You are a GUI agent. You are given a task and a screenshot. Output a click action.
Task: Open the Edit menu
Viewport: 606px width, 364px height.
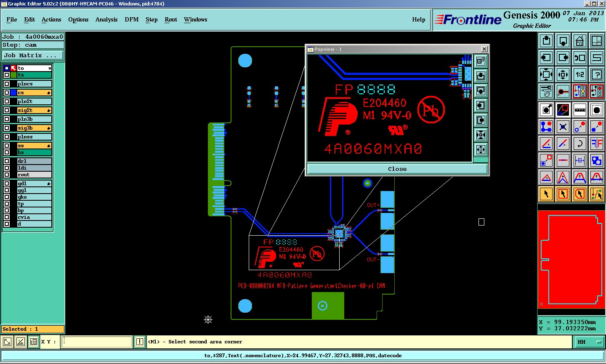click(29, 20)
